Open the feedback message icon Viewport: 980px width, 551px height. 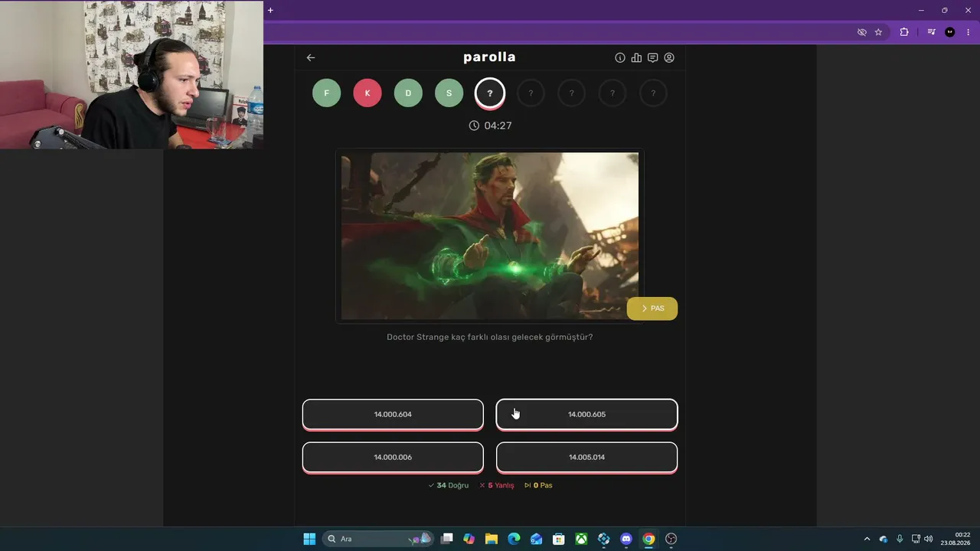click(652, 57)
